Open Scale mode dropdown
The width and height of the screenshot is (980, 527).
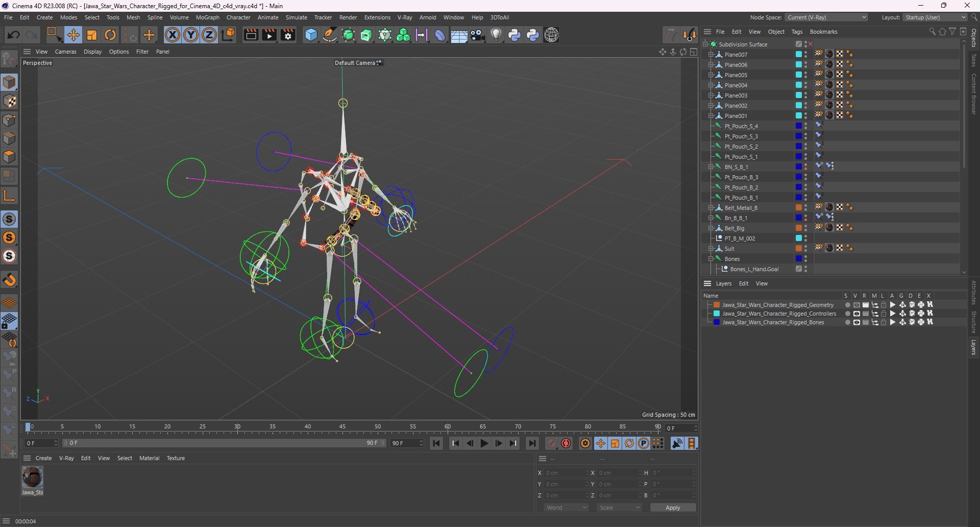pos(619,508)
